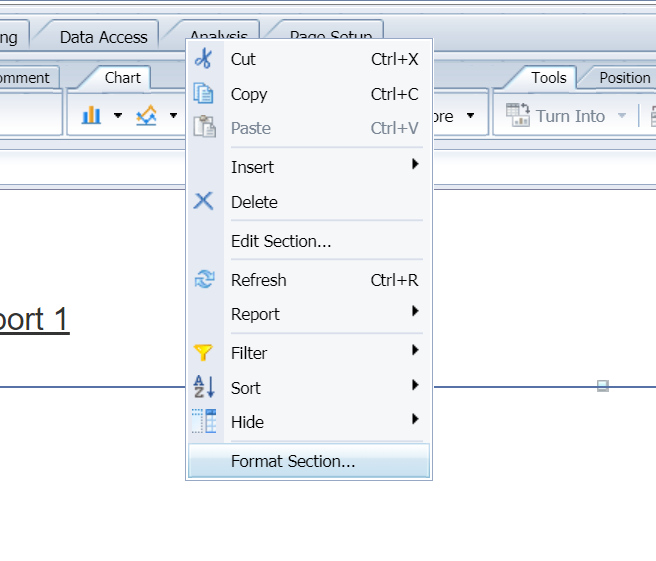Click the Delete X icon

tap(204, 202)
